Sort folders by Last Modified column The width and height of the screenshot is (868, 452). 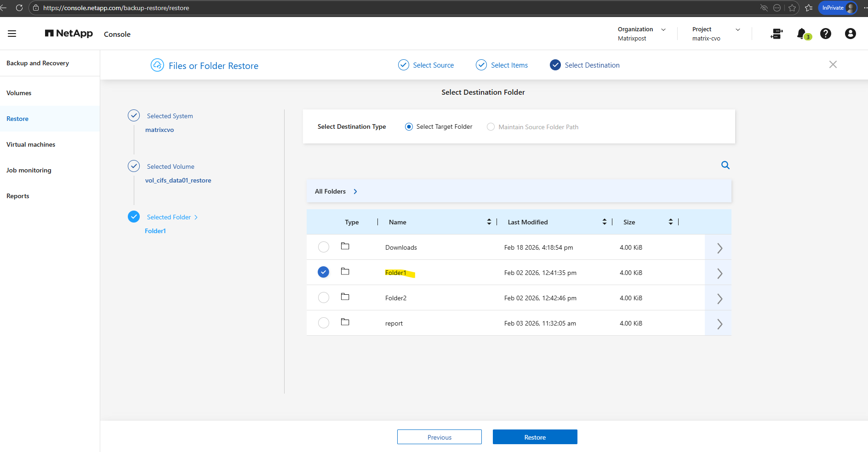(x=604, y=222)
